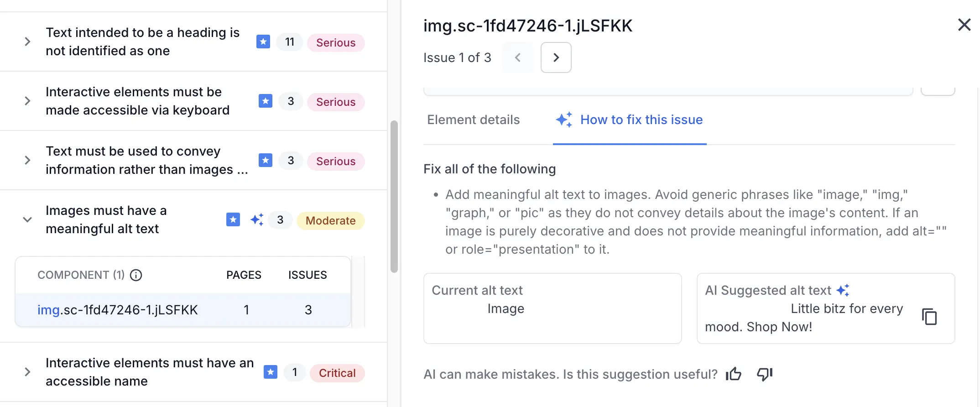Viewport: 980px width, 407px height.
Task: Expand 'Text intended to be a heading' issue
Action: tap(27, 42)
